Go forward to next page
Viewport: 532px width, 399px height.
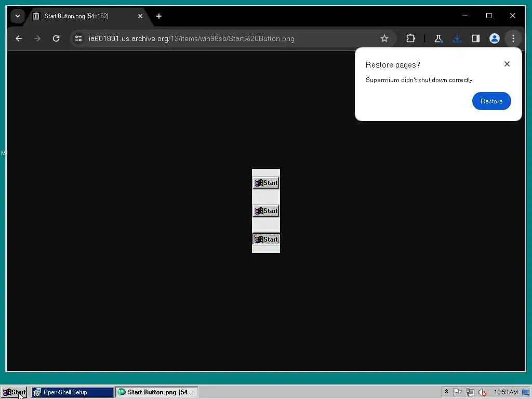click(x=37, y=38)
